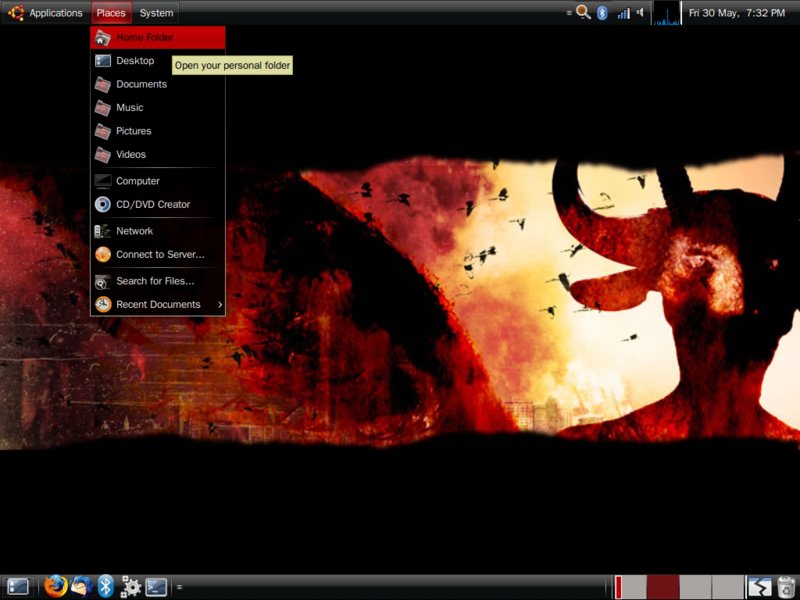Open the terminal launcher in bottom panel
This screenshot has width=800, height=600.
156,587
